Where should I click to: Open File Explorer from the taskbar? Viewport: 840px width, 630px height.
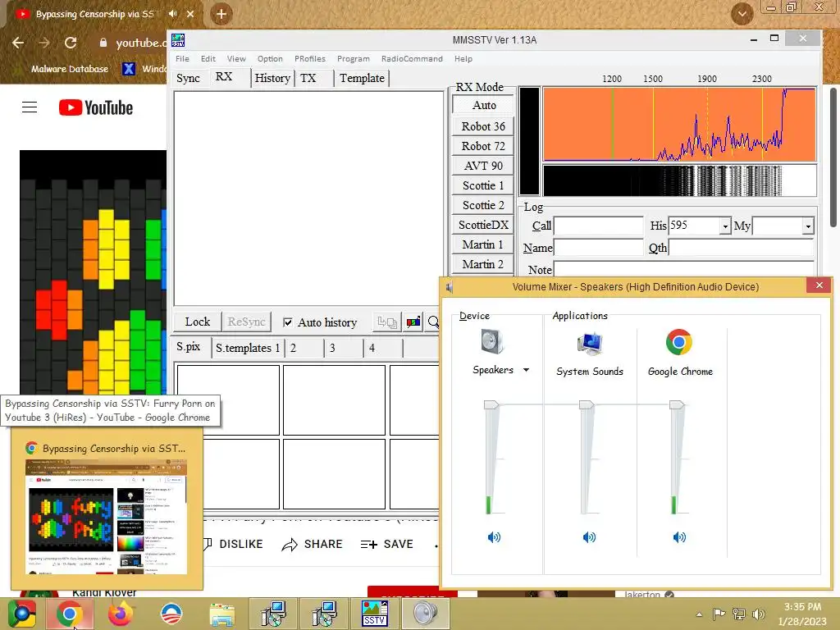221,614
